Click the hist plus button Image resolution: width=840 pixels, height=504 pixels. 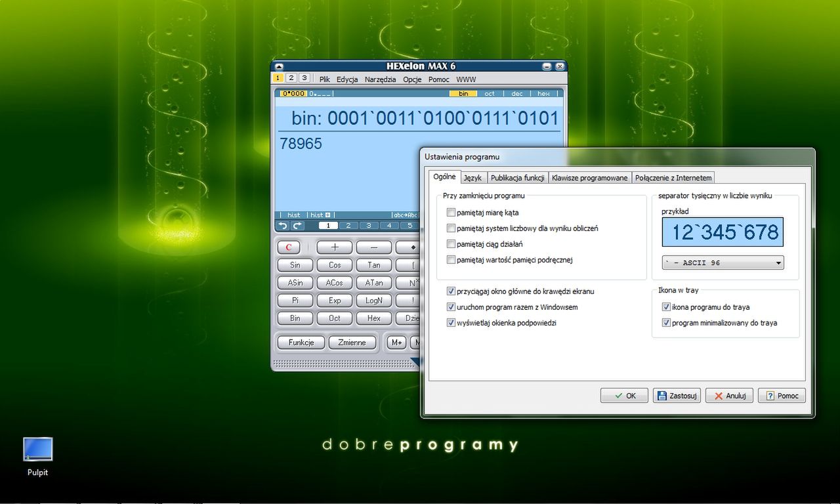coord(320,215)
